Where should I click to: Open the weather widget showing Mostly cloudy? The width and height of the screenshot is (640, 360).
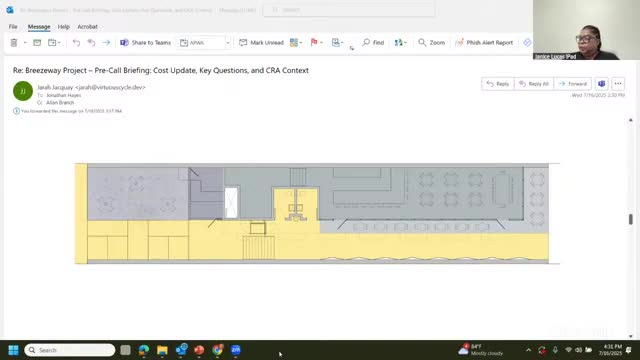(x=481, y=350)
